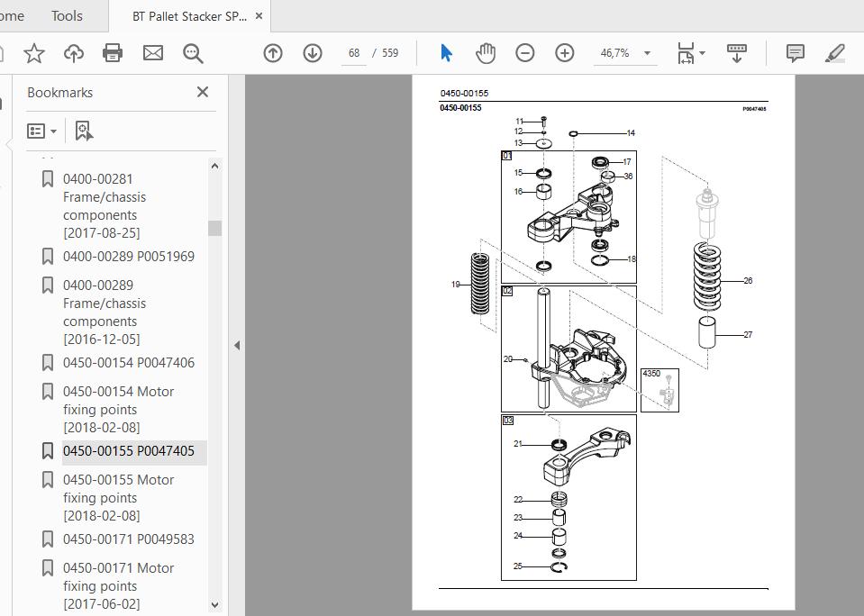Click the upload to cloud icon

74,53
